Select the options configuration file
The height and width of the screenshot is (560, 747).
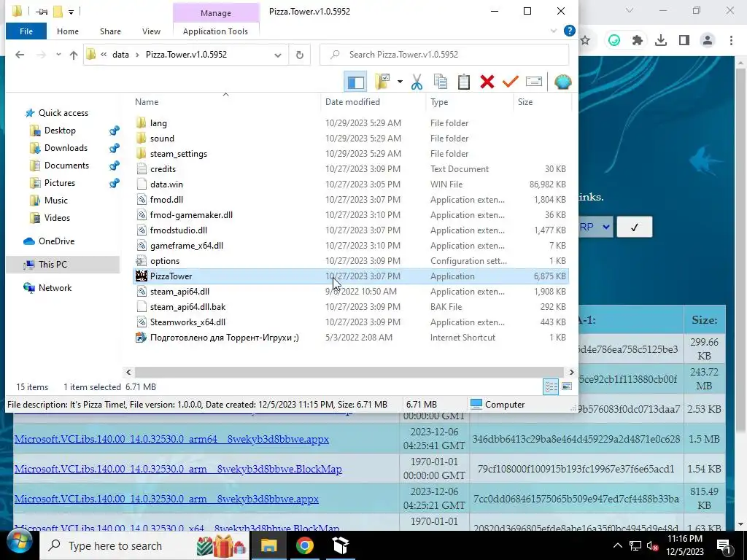pos(350,261)
